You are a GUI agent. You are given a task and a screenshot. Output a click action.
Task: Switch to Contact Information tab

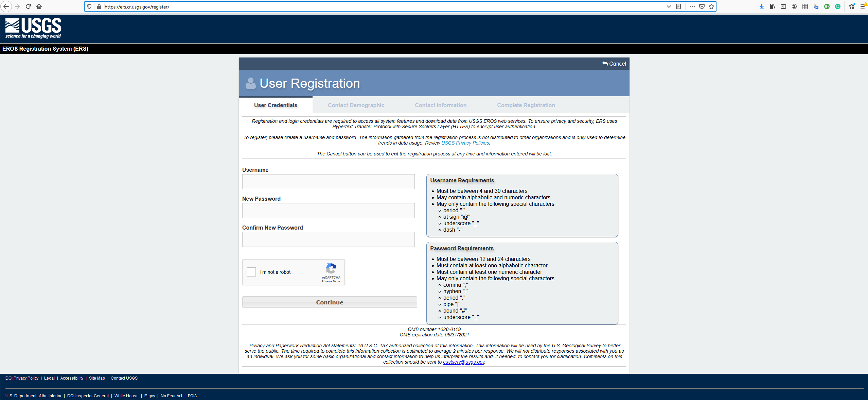coord(440,105)
